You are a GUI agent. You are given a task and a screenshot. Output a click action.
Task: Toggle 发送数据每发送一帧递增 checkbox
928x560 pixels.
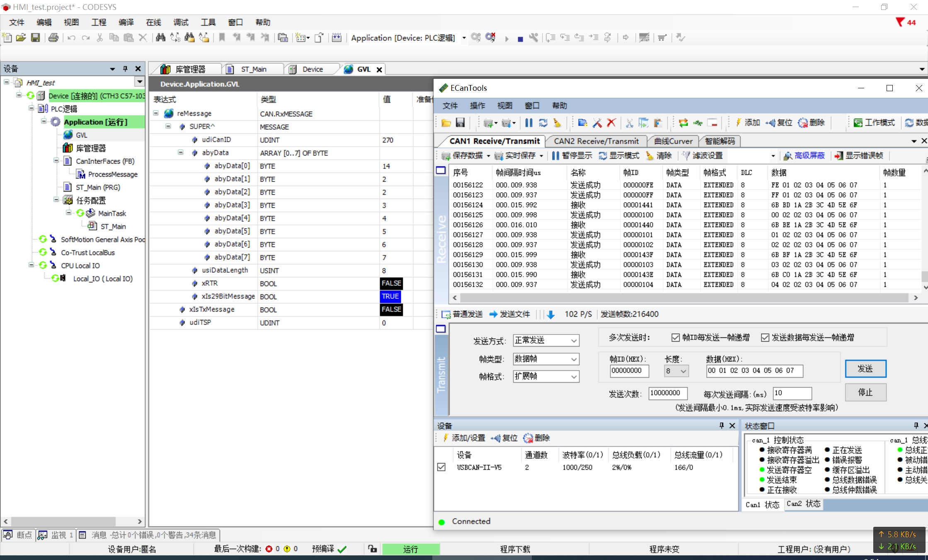coord(765,338)
